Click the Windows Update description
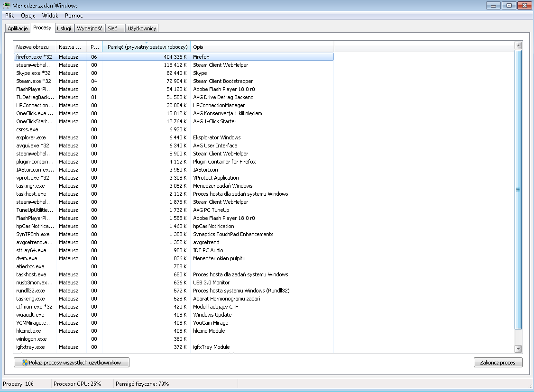Viewport: 534px width, 392px height. (x=212, y=315)
